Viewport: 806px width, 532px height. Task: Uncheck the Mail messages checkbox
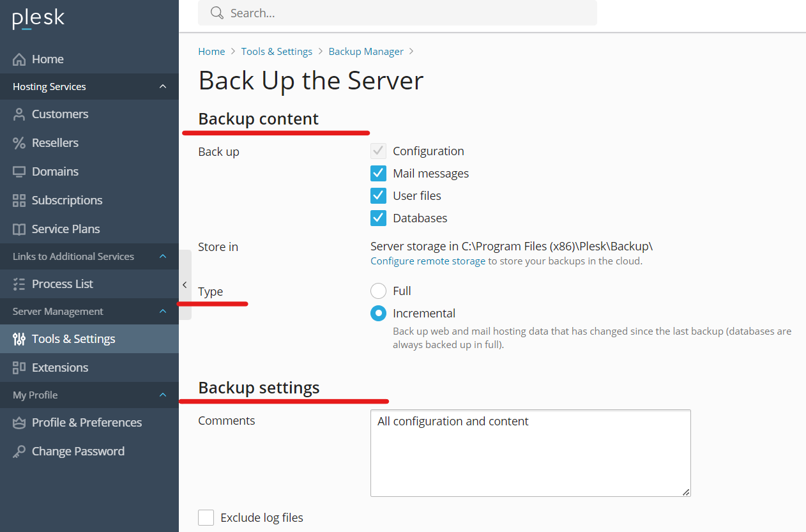coord(378,174)
